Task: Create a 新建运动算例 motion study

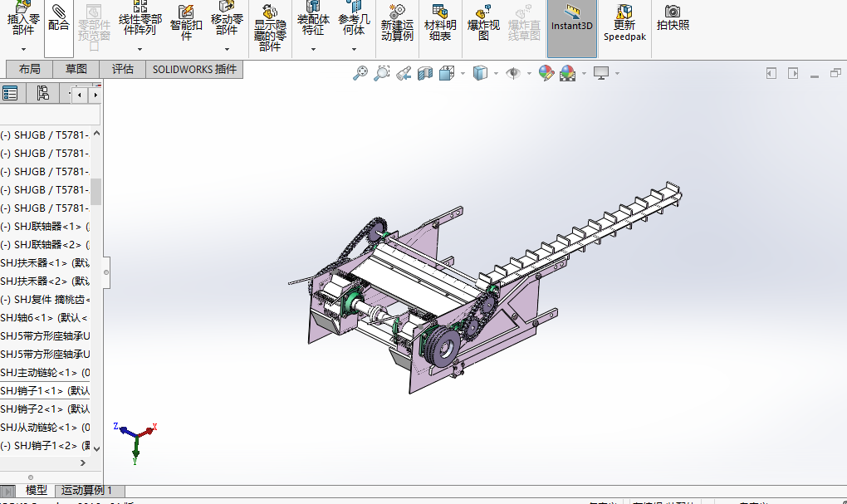Action: coord(397,24)
